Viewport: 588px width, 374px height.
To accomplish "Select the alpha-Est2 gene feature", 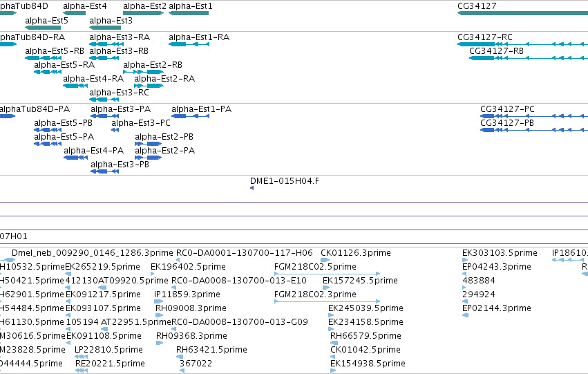I will click(144, 13).
